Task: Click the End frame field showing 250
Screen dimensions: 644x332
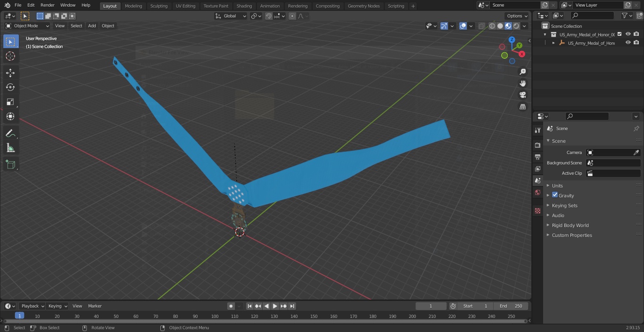Action: point(511,306)
